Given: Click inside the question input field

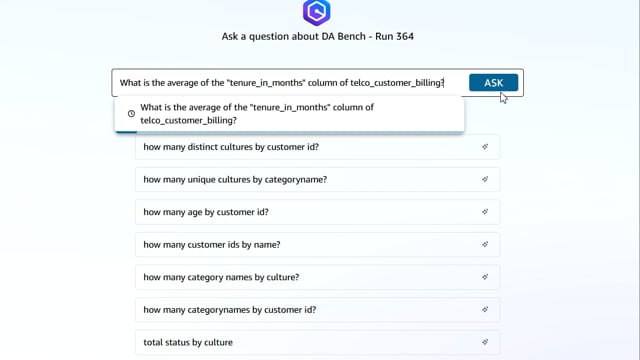Looking at the screenshot, I should pos(290,83).
